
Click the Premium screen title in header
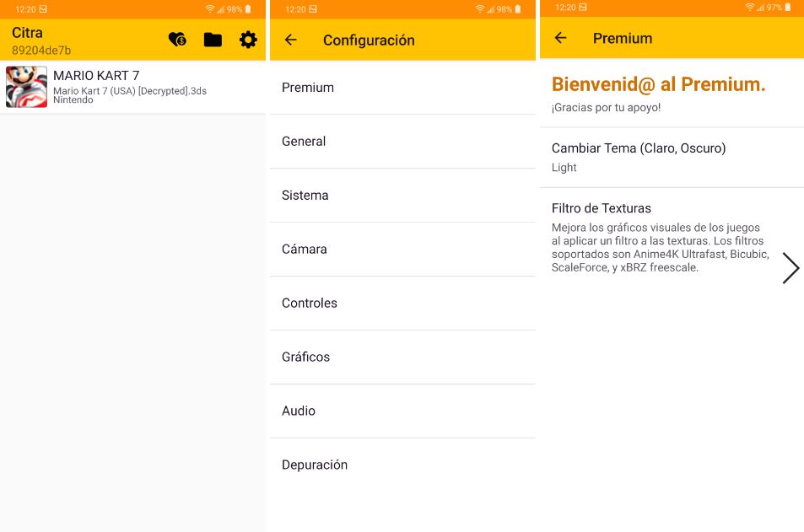point(623,38)
